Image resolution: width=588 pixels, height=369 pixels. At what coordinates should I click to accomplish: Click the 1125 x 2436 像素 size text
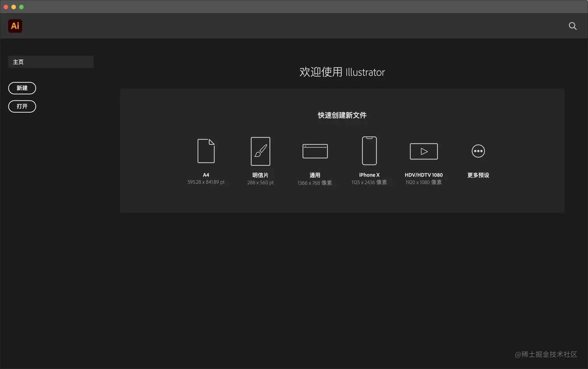(x=369, y=182)
